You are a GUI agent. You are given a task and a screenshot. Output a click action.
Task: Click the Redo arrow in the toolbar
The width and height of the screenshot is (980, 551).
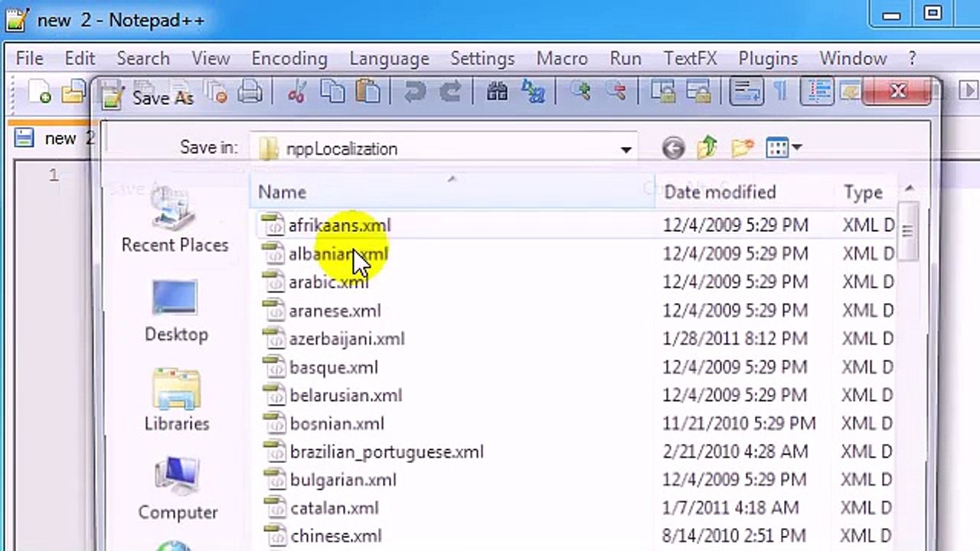(450, 93)
